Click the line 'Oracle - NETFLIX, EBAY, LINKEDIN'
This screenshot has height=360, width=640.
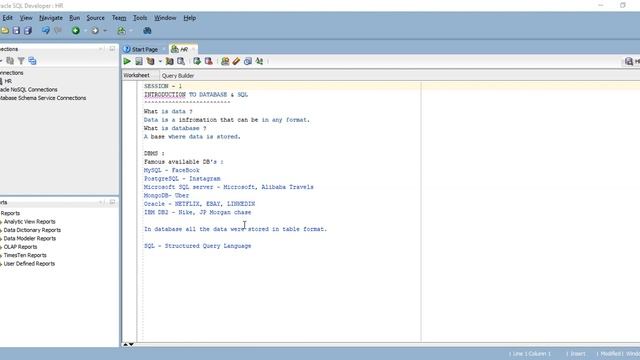199,204
